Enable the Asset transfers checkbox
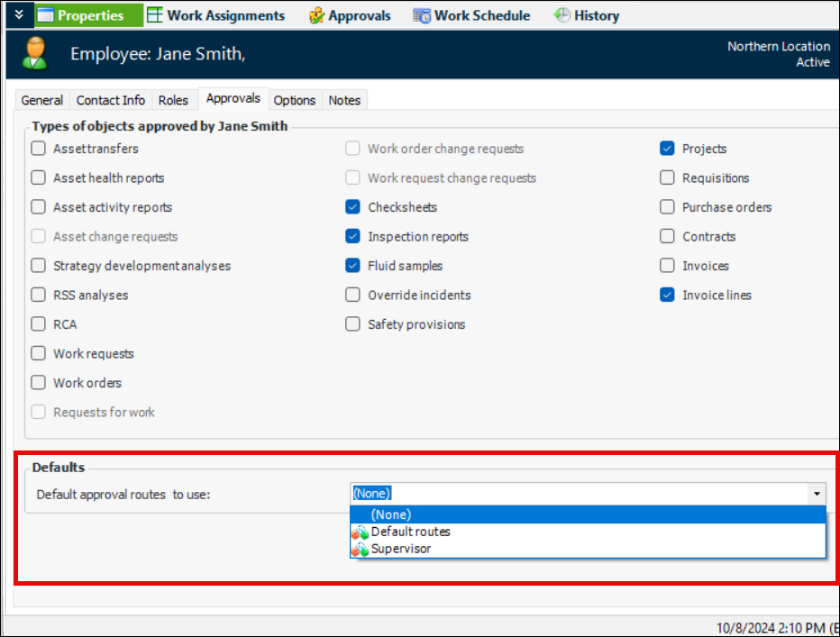840x637 pixels. 38,149
